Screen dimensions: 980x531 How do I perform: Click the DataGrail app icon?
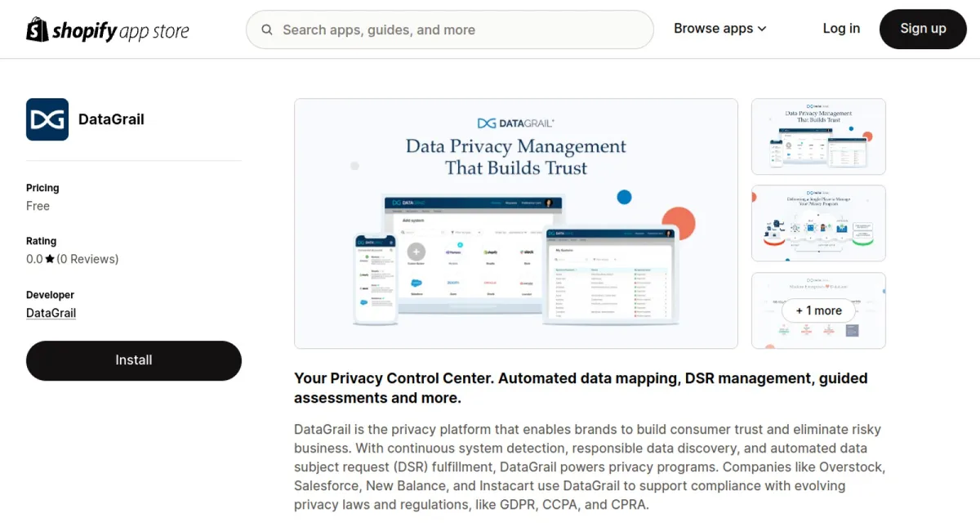(47, 118)
